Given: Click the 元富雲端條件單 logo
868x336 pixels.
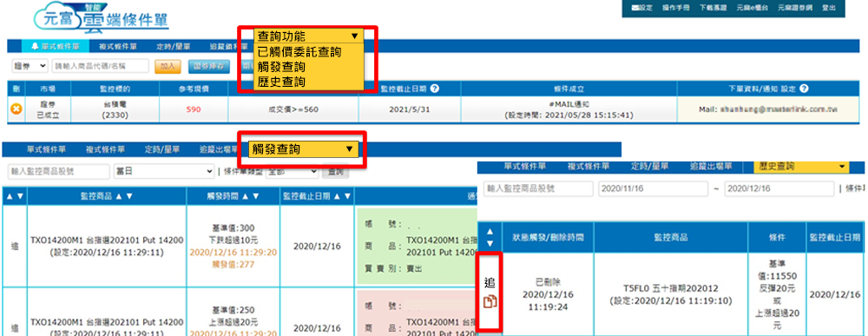Looking at the screenshot, I should coord(102,19).
